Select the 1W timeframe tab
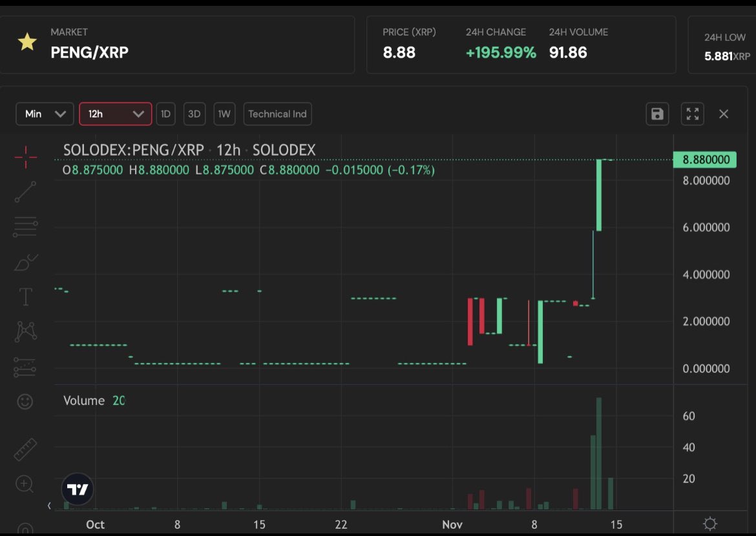 [224, 114]
